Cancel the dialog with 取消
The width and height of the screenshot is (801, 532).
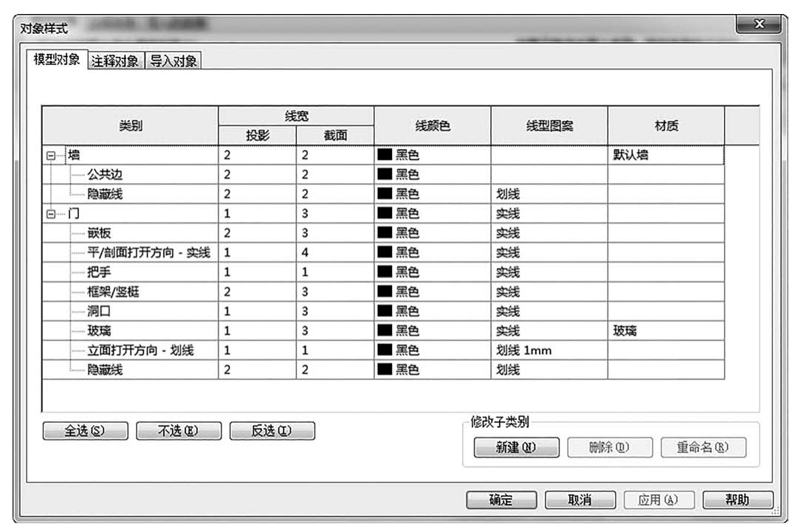[x=580, y=500]
